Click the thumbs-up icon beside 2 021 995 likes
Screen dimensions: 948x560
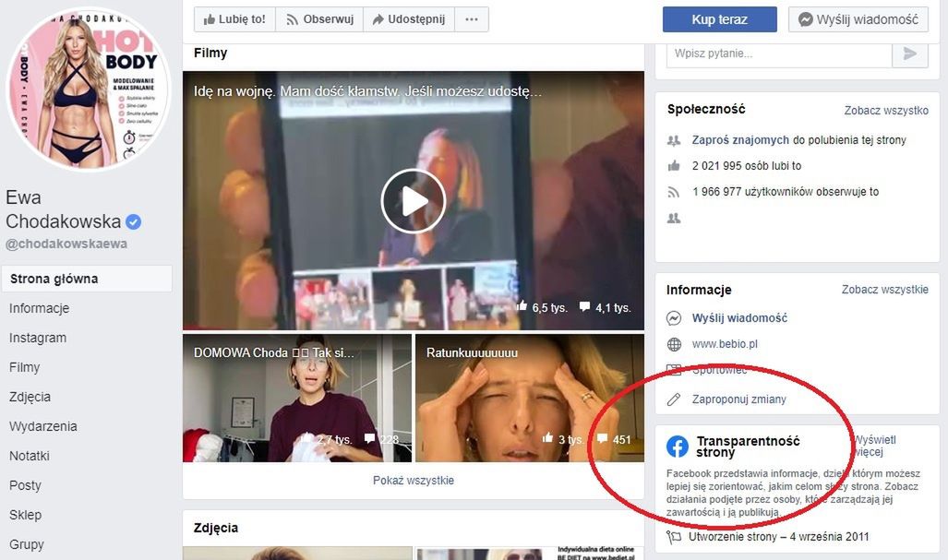pos(674,165)
